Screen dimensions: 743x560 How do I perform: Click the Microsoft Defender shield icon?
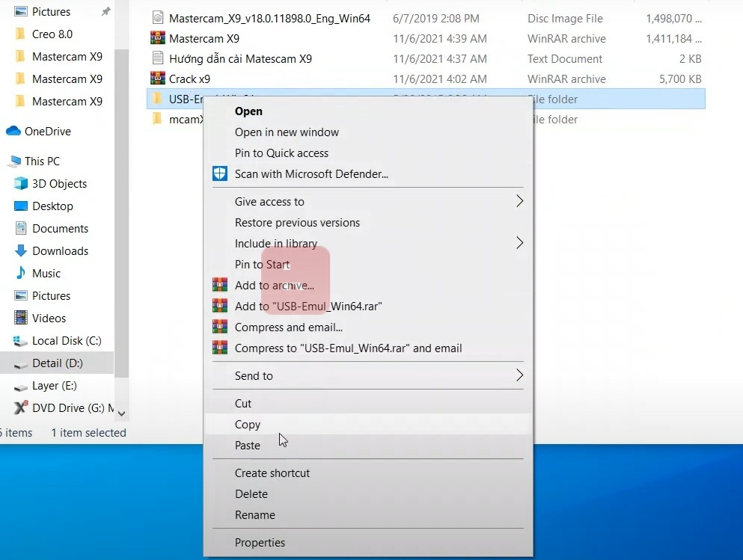click(x=219, y=173)
